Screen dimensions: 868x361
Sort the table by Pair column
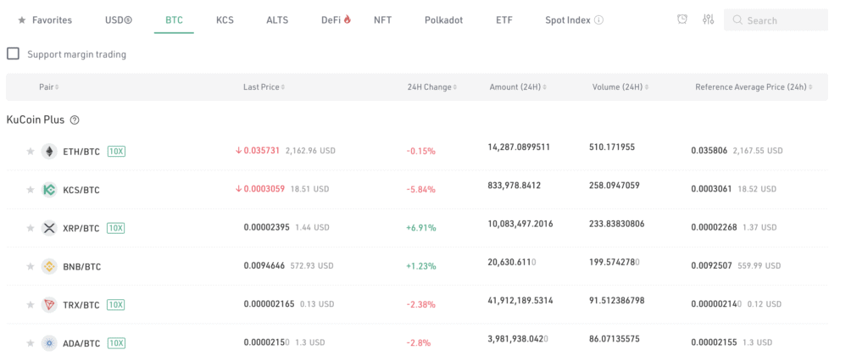(x=48, y=87)
